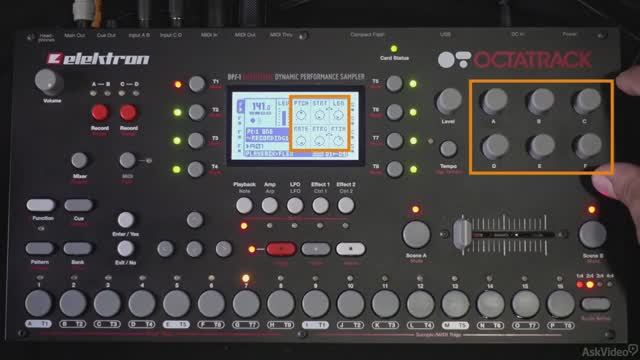Screen dimensions: 640x360
Task: Touch data entry knob C
Action: pyautogui.click(x=587, y=101)
